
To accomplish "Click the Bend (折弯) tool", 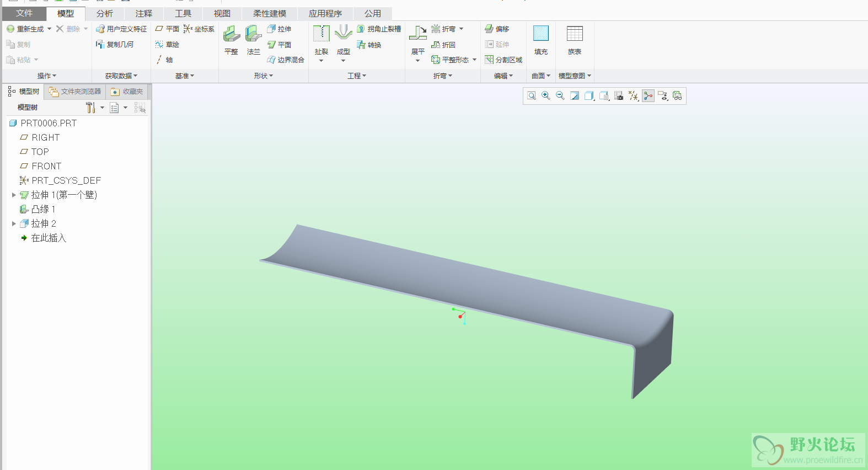I will point(443,29).
